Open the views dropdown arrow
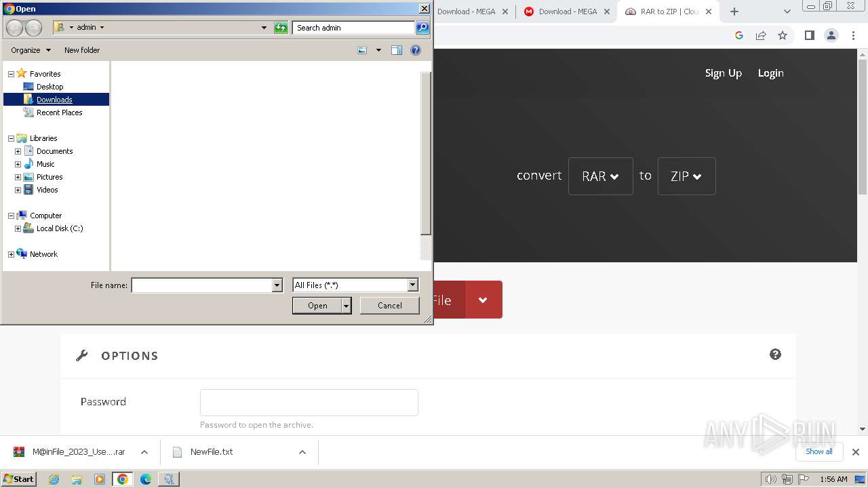868x488 pixels. pos(378,50)
